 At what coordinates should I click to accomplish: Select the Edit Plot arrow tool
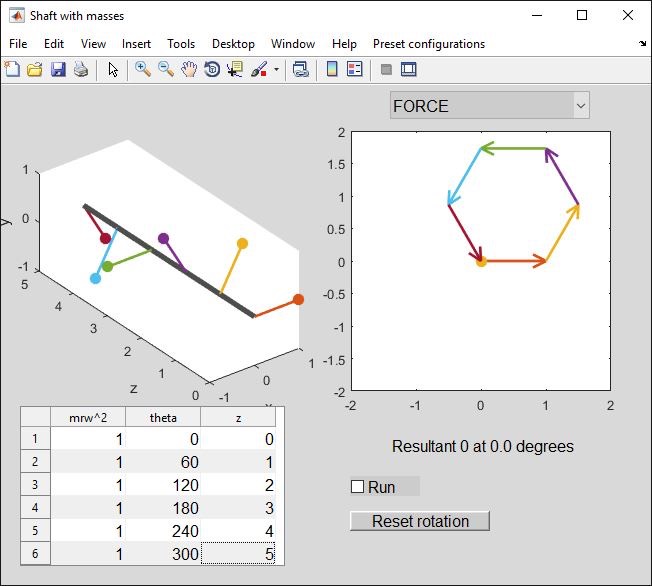(x=113, y=70)
